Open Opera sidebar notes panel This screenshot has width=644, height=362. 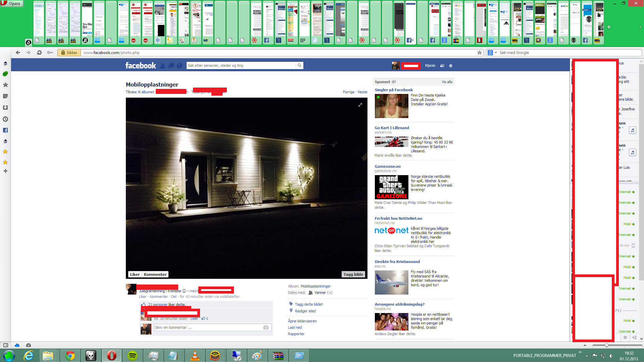click(x=5, y=96)
